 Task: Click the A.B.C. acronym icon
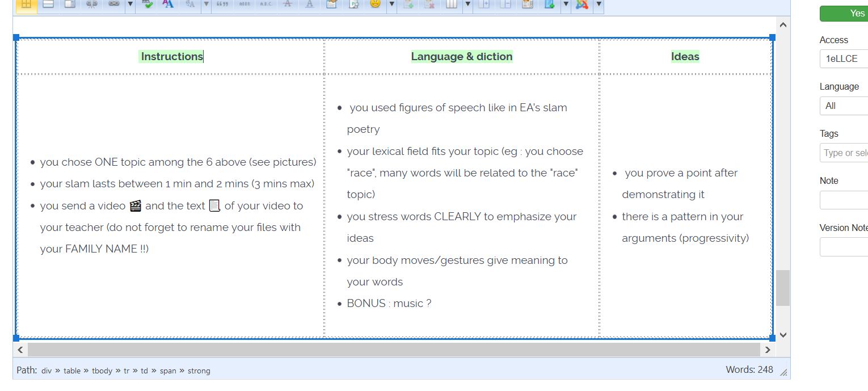[x=266, y=5]
